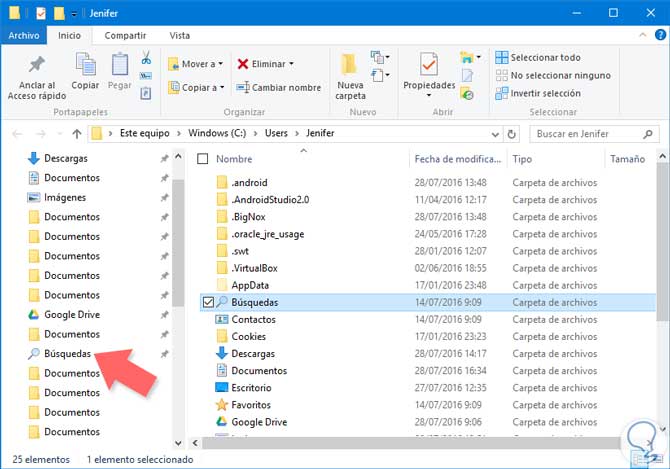Click the new folder icon in the title bar toolbar

pyautogui.click(x=59, y=13)
